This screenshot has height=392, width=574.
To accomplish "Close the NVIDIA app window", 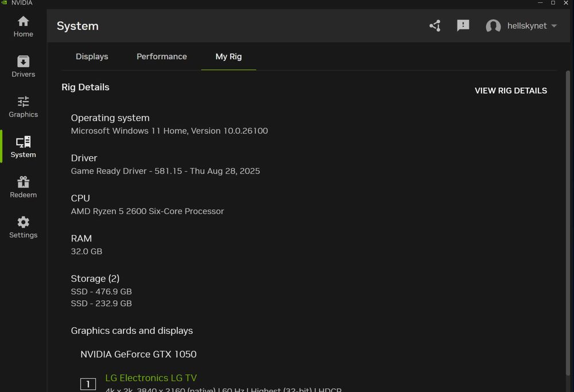I will pyautogui.click(x=565, y=2).
